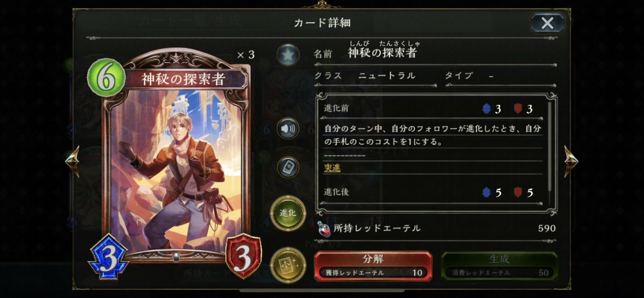Viewport: 644px width, 298px height.
Task: Click the 分解 liquefy button
Action: click(373, 266)
